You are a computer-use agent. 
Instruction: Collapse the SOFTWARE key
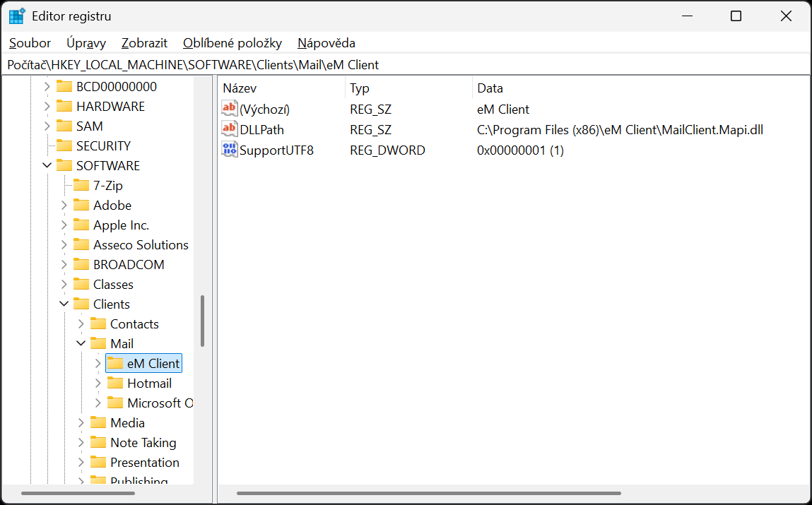click(47, 166)
